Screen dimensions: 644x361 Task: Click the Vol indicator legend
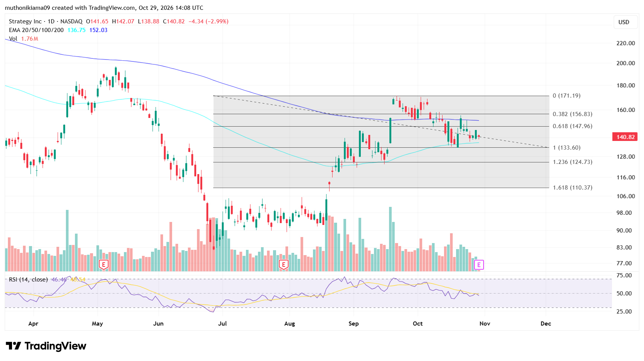pos(13,39)
